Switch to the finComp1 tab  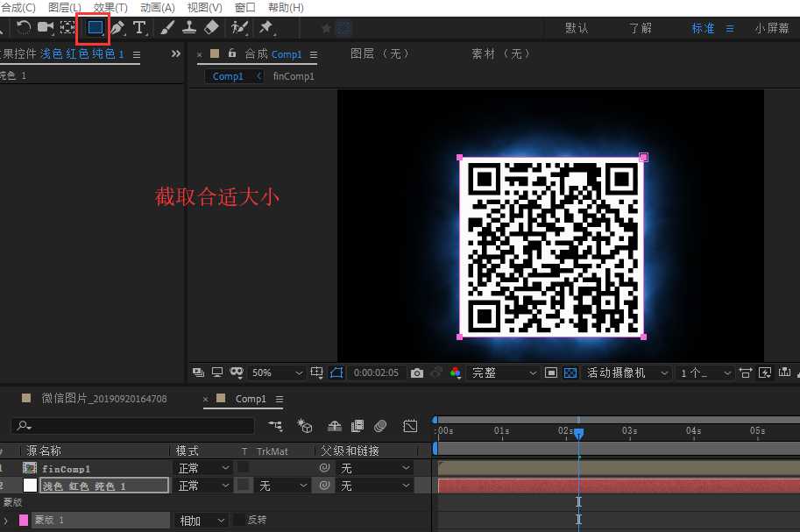(x=294, y=76)
